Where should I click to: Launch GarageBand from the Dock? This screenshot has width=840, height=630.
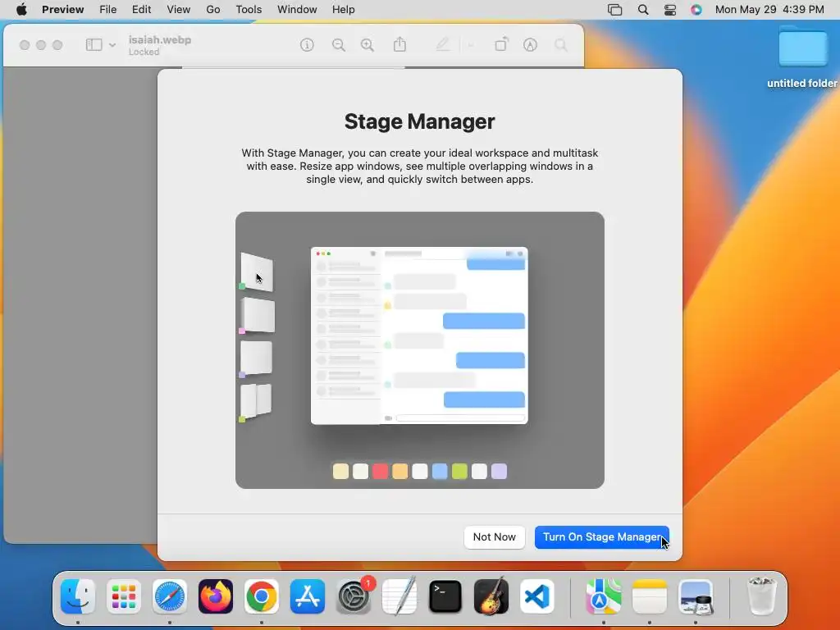(x=491, y=596)
